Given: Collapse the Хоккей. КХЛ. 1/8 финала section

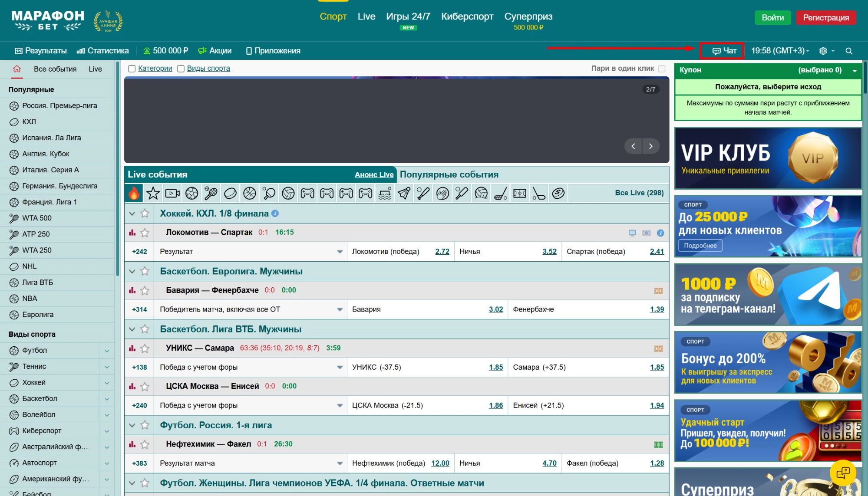Looking at the screenshot, I should tap(132, 214).
